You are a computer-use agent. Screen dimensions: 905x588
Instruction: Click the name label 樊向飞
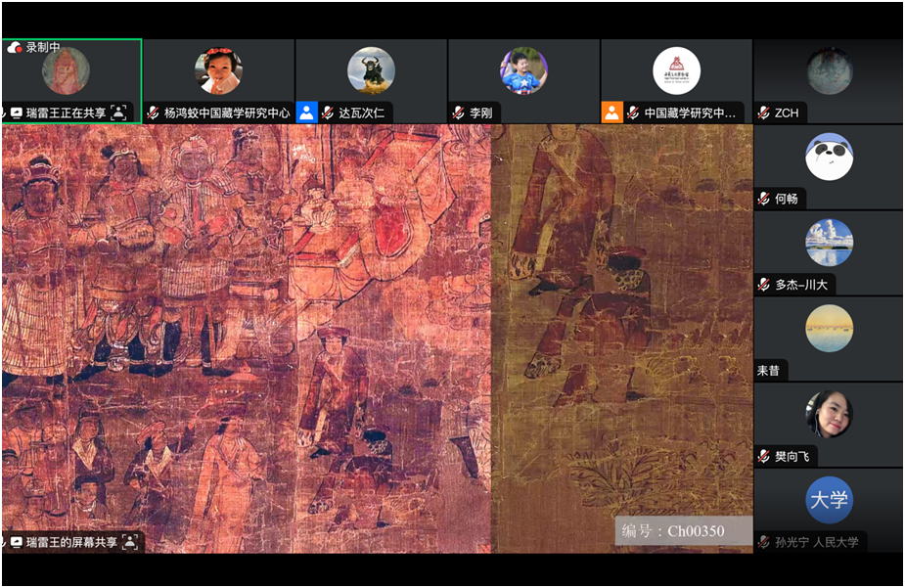pyautogui.click(x=792, y=457)
